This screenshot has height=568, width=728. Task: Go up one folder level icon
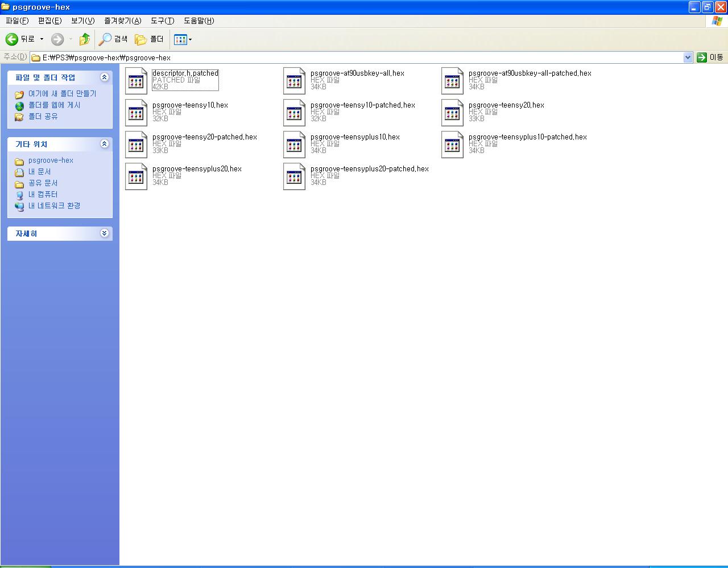[84, 39]
